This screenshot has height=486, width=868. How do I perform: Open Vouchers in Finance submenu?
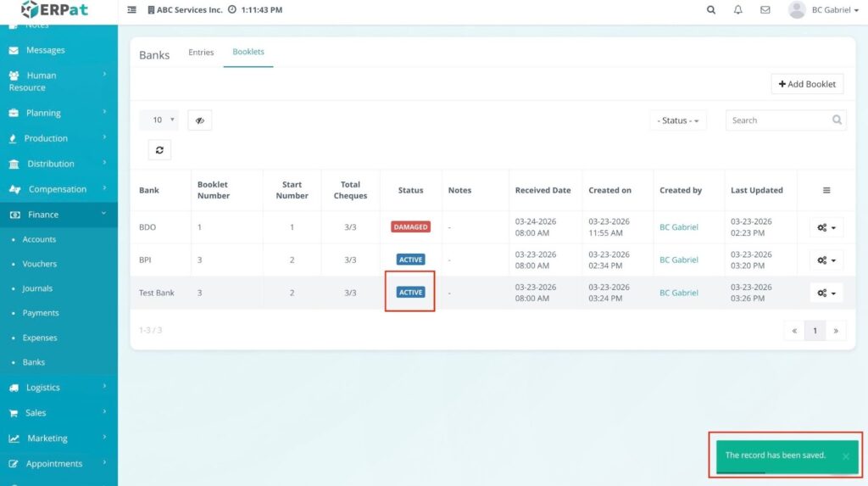(40, 264)
